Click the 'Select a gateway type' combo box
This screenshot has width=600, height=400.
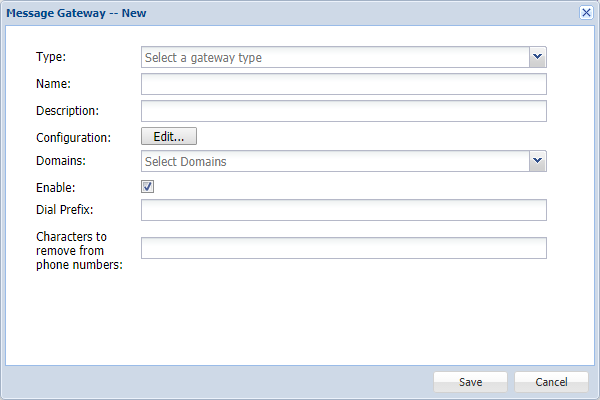[x=335, y=58]
